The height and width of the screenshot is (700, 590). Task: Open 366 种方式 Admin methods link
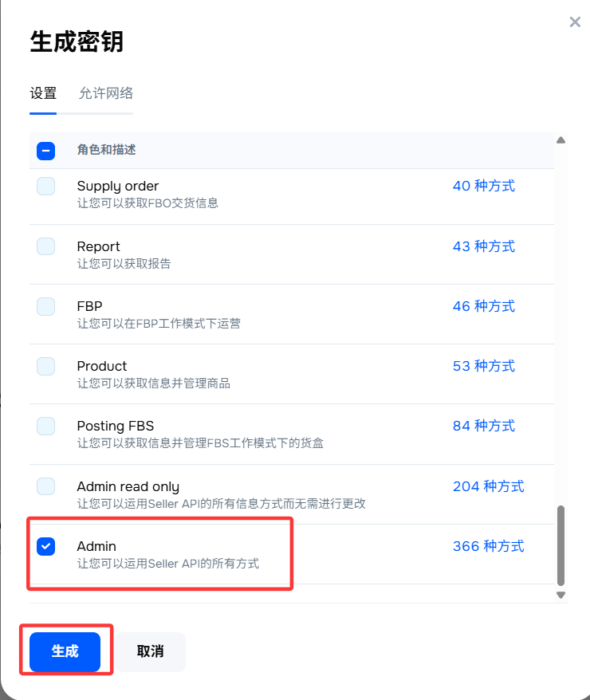tap(488, 546)
